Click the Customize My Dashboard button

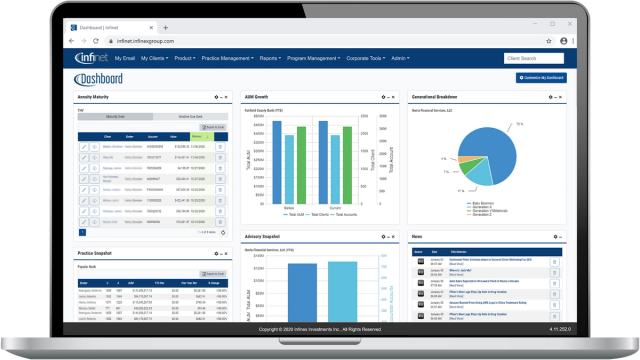[x=541, y=78]
